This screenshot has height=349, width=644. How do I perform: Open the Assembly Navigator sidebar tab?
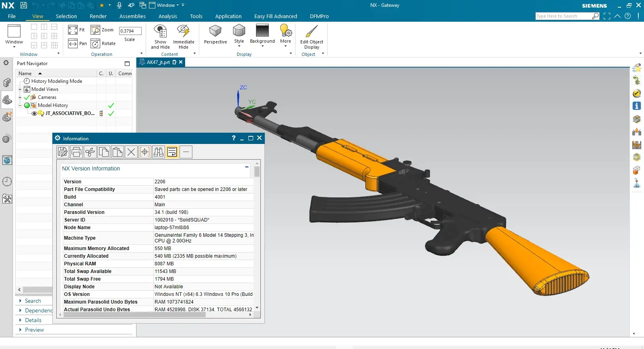pyautogui.click(x=7, y=82)
